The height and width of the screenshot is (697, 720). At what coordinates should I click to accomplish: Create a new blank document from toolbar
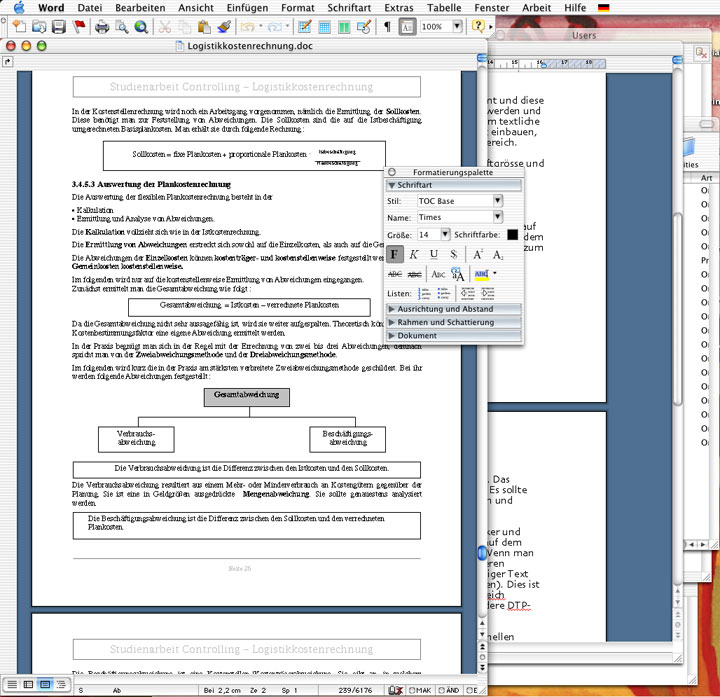19,27
